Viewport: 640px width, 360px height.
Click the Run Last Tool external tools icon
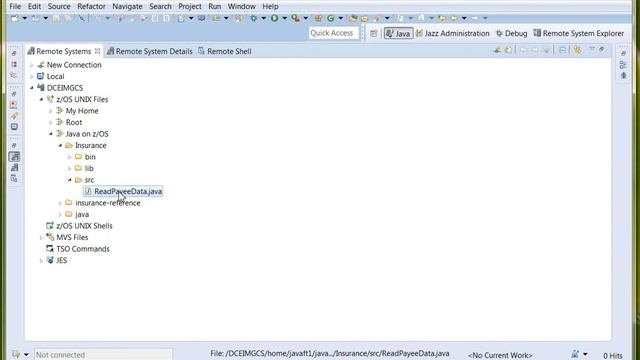[296, 18]
